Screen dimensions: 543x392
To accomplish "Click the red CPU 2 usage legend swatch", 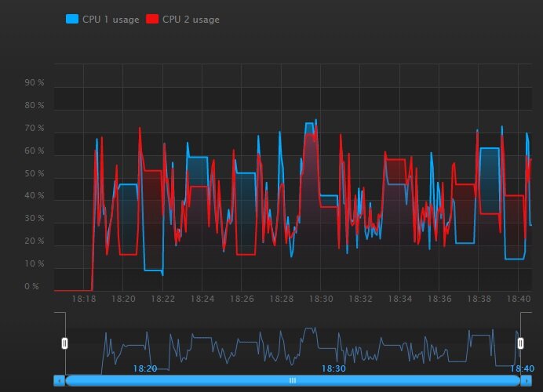I will pos(152,20).
